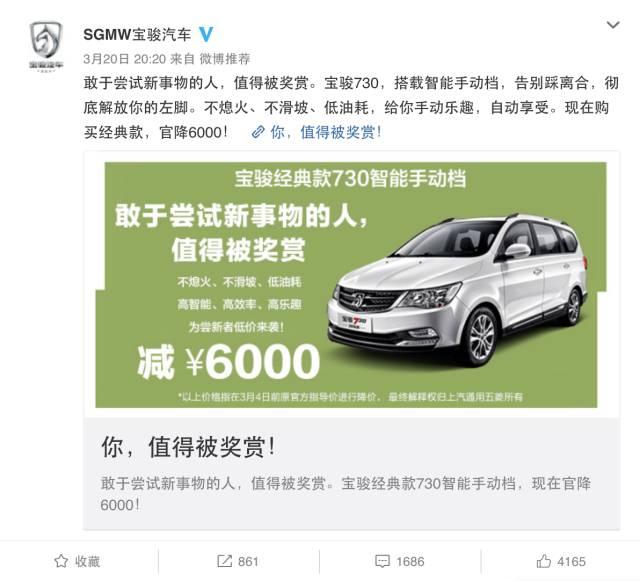Open the SGMW Baojun avatar logo
Viewport: 640px width, 581px height.
coord(46,45)
